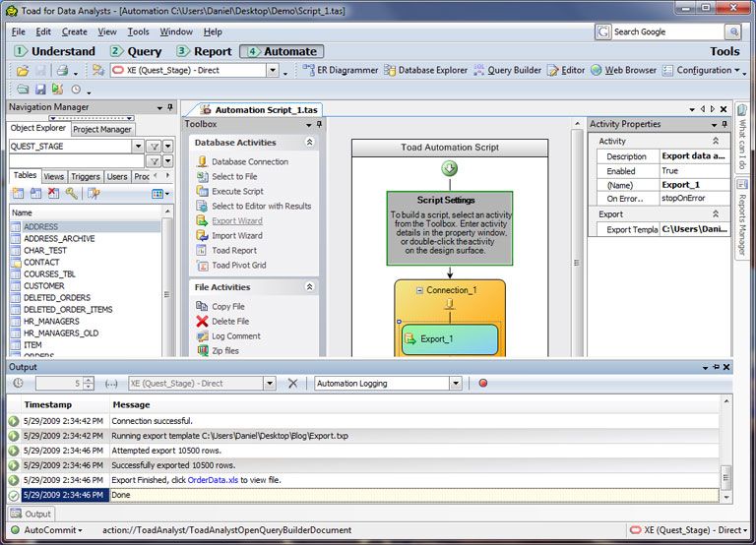The width and height of the screenshot is (756, 545).
Task: Select Select to Editor with Results activity
Action: pyautogui.click(x=254, y=207)
